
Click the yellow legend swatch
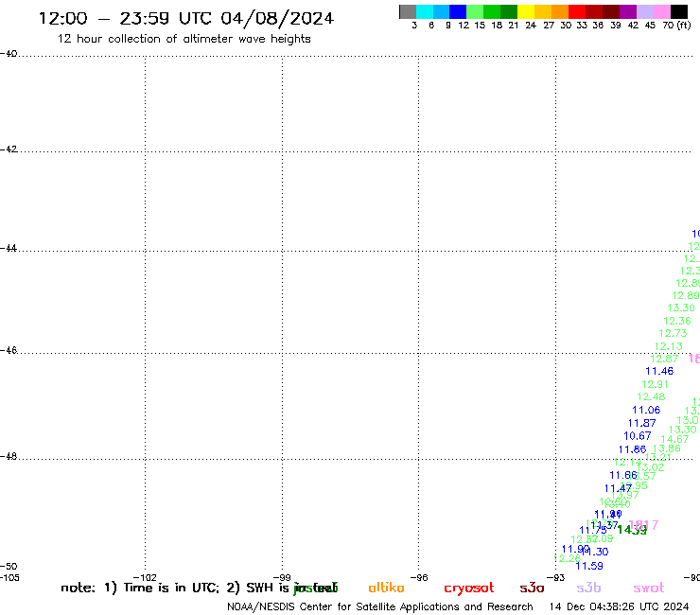point(526,11)
